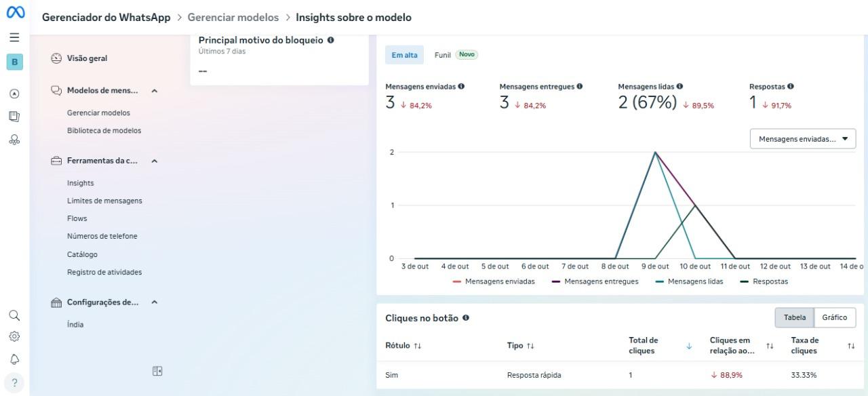The width and height of the screenshot is (868, 396).
Task: Open the search magnifier icon
Action: 14,315
